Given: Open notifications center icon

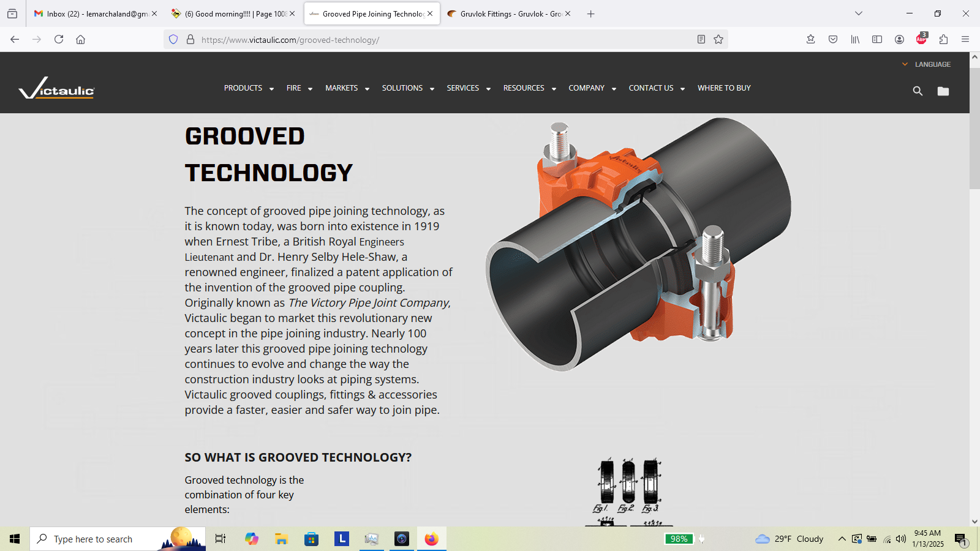Looking at the screenshot, I should coord(960,539).
